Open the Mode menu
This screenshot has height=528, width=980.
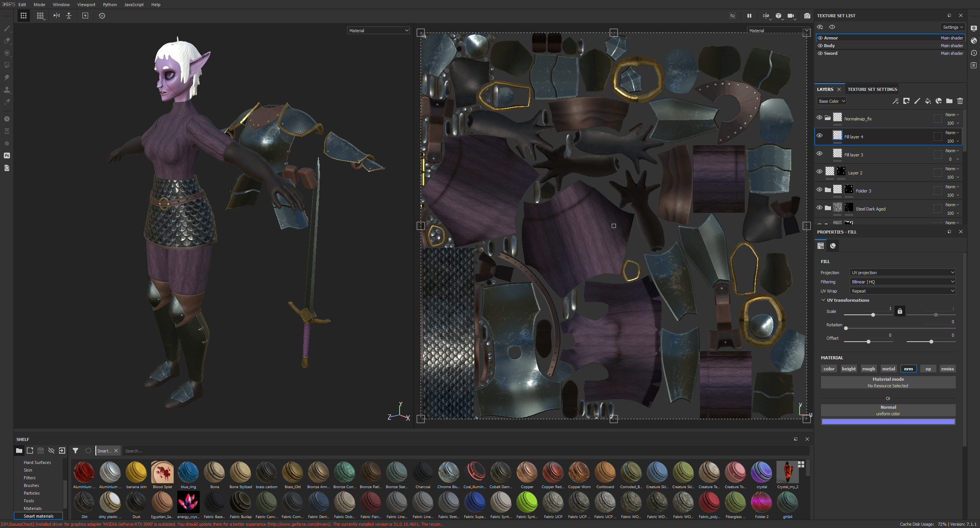pos(39,5)
